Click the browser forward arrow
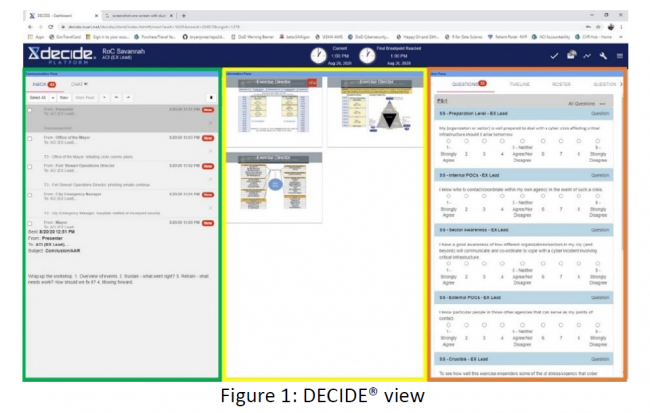The width and height of the screenshot is (650, 413). tap(40, 27)
